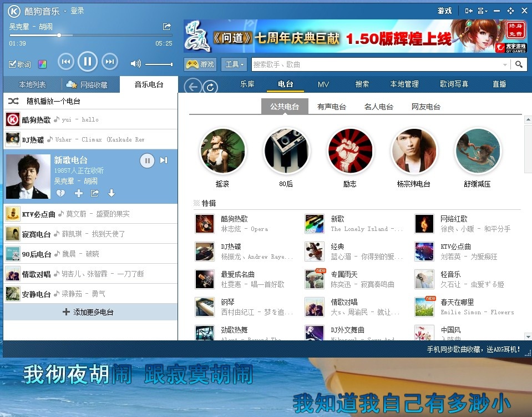Open the share icon for current song
532x417 pixels.
click(166, 27)
